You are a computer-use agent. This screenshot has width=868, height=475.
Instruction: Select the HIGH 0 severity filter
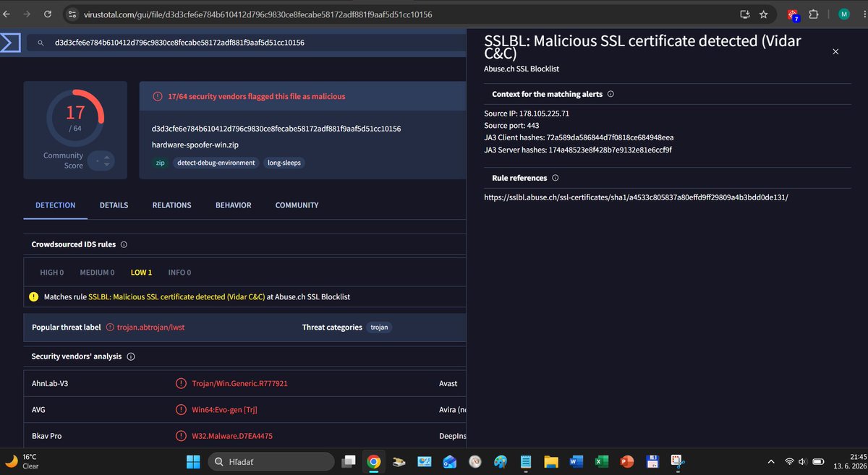tap(52, 273)
